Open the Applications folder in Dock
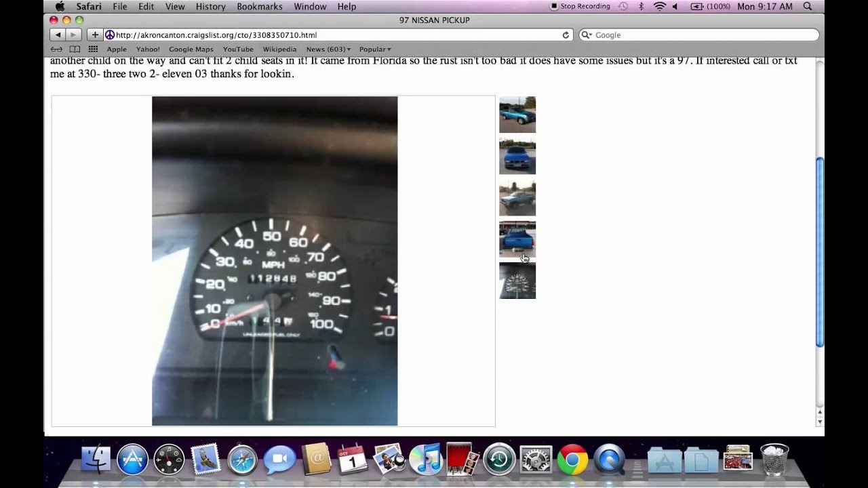Screen dimensions: 868x488 tap(665, 460)
